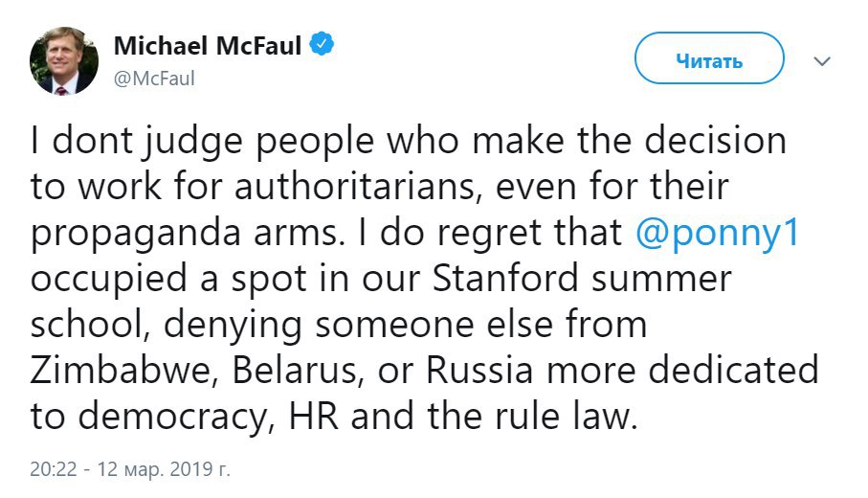
Task: Click the word HR in the last line
Action: point(313,416)
